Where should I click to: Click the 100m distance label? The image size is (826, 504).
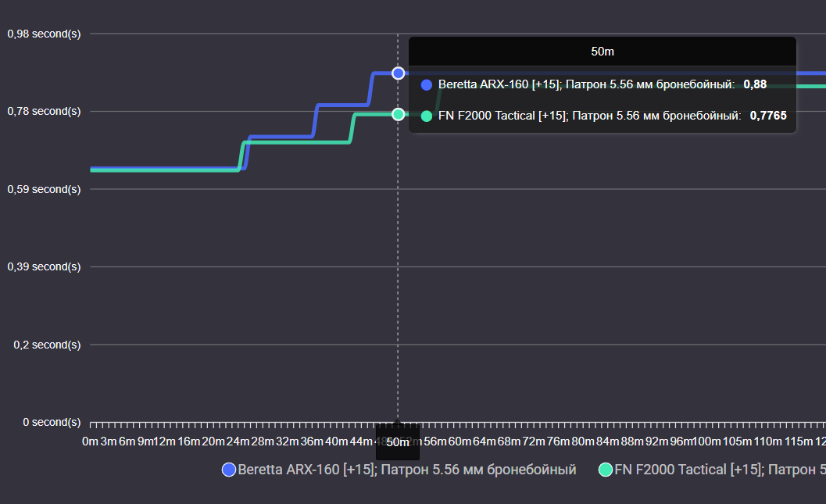pos(706,441)
